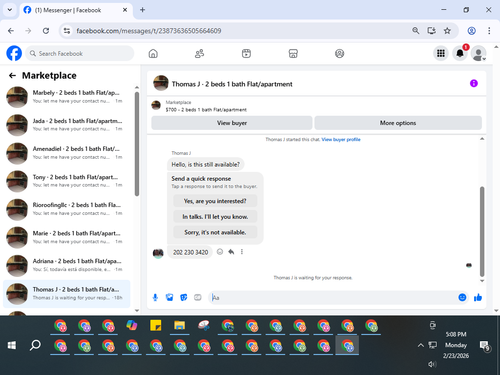Bookmark this page with the star
Viewport: 500px width, 375px height.
click(447, 31)
